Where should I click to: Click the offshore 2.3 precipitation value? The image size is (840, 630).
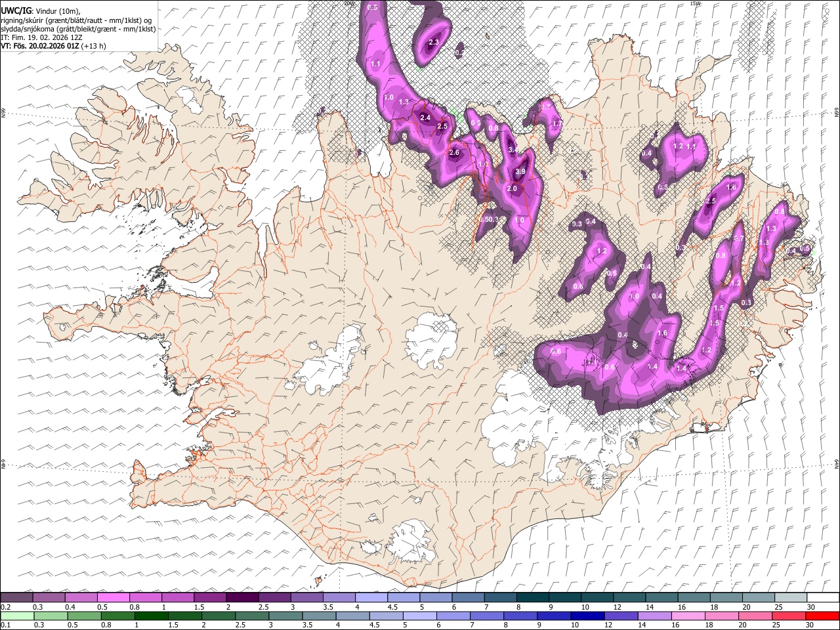[433, 43]
